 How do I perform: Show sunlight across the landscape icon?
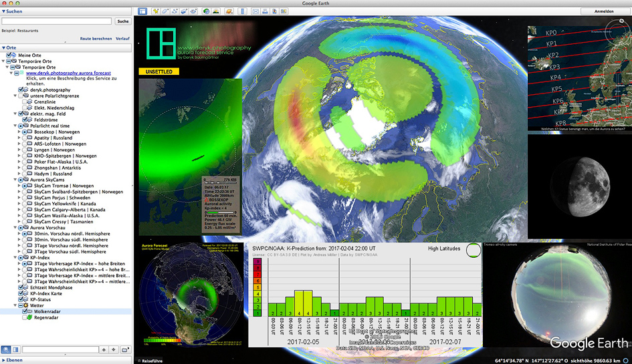point(216,11)
